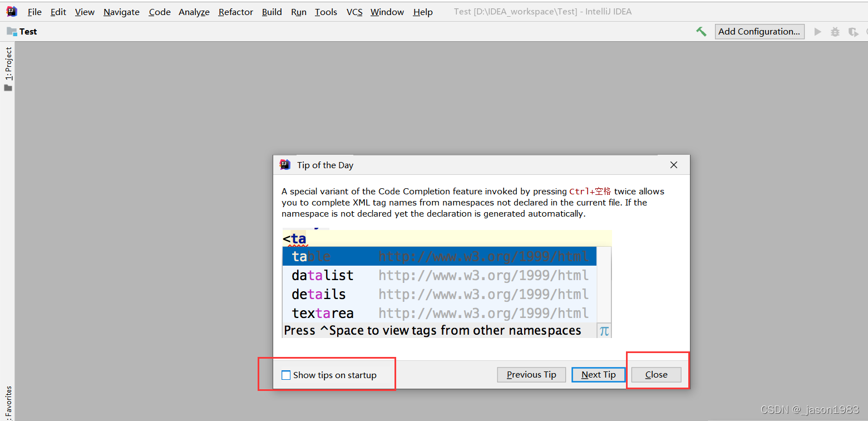Click the Tip of the Day dialog logo
Screen dimensions: 868x421
point(285,165)
